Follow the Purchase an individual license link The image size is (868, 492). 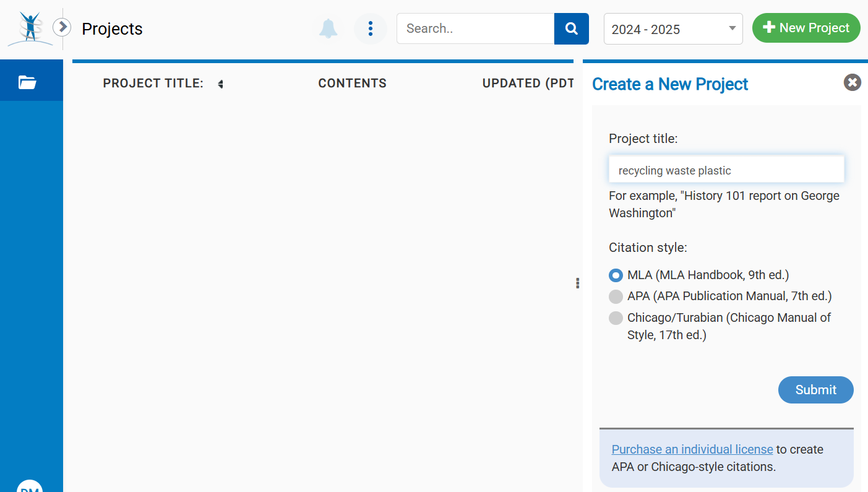[692, 449]
